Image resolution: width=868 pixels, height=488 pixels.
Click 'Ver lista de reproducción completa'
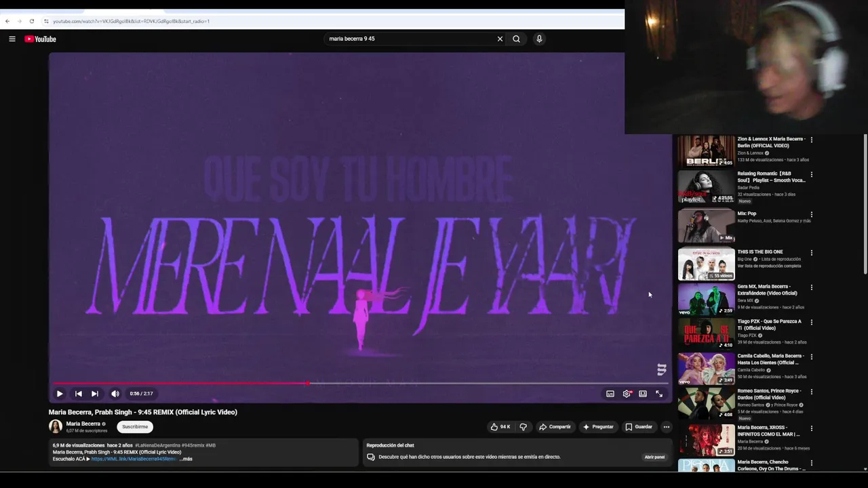[x=769, y=266]
